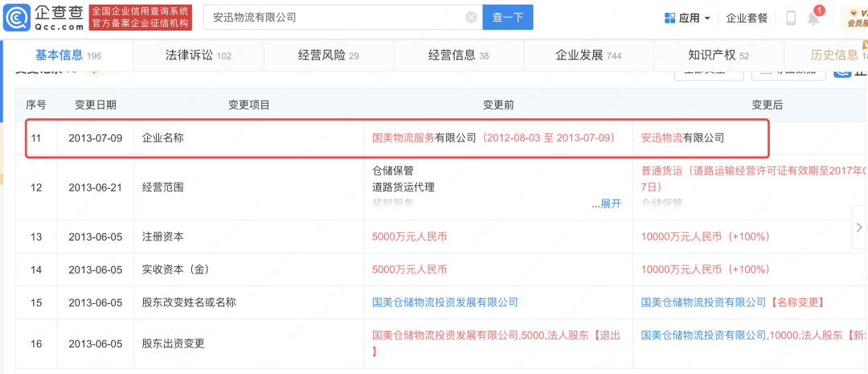
Task: Select the date 2013-07-09 cell
Action: [x=95, y=138]
